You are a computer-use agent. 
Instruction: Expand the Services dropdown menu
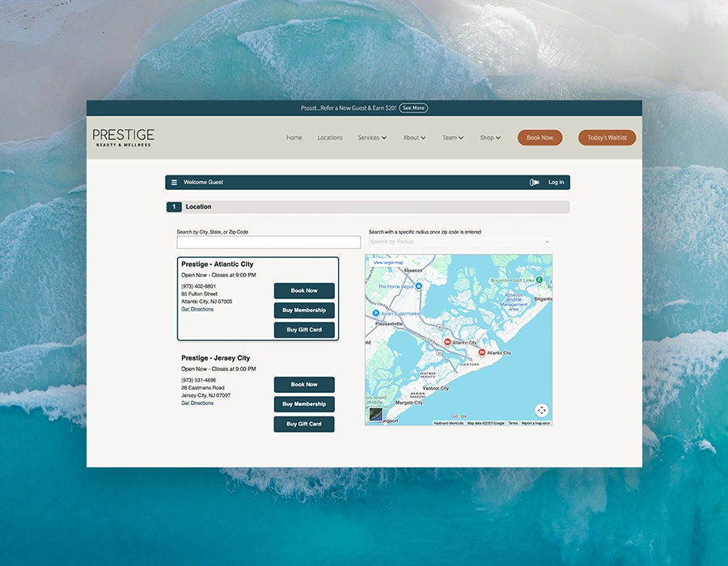[372, 137]
